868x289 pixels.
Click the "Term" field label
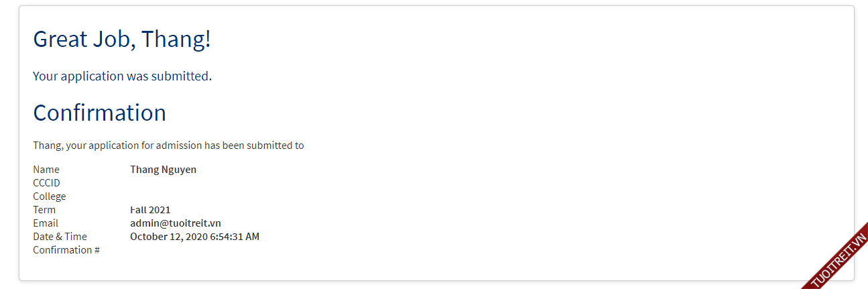coord(44,210)
